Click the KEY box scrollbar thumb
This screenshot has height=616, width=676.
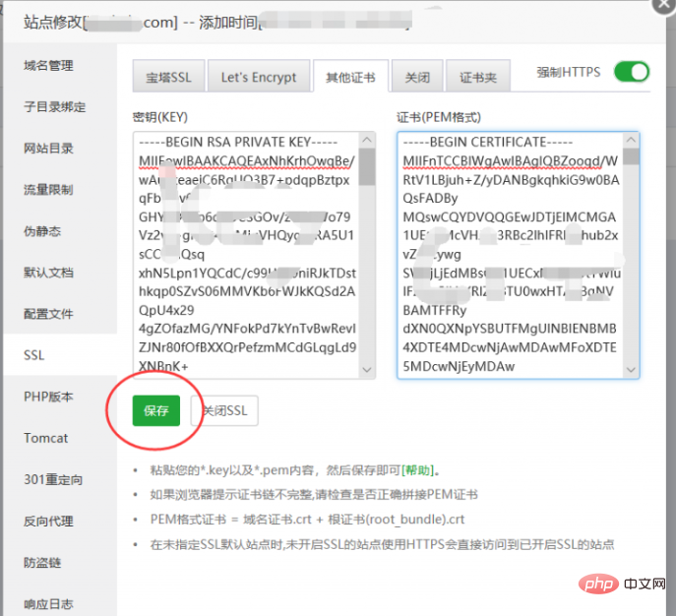(367, 167)
